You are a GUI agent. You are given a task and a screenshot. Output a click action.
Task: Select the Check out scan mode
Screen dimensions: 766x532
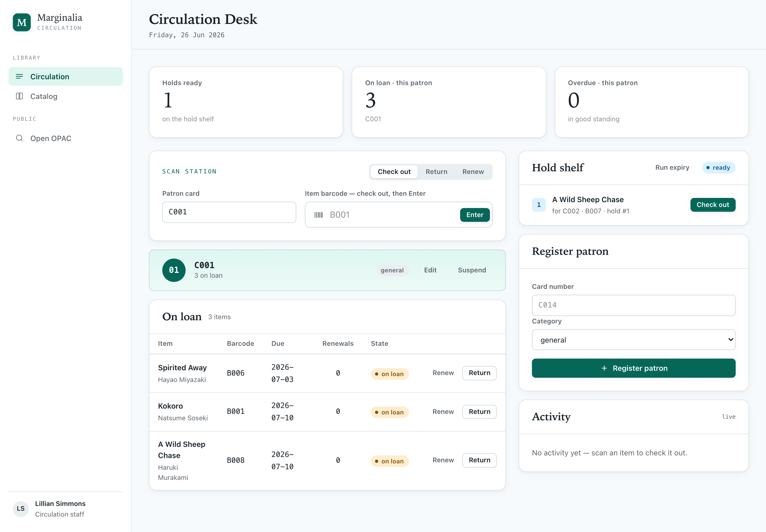click(394, 172)
